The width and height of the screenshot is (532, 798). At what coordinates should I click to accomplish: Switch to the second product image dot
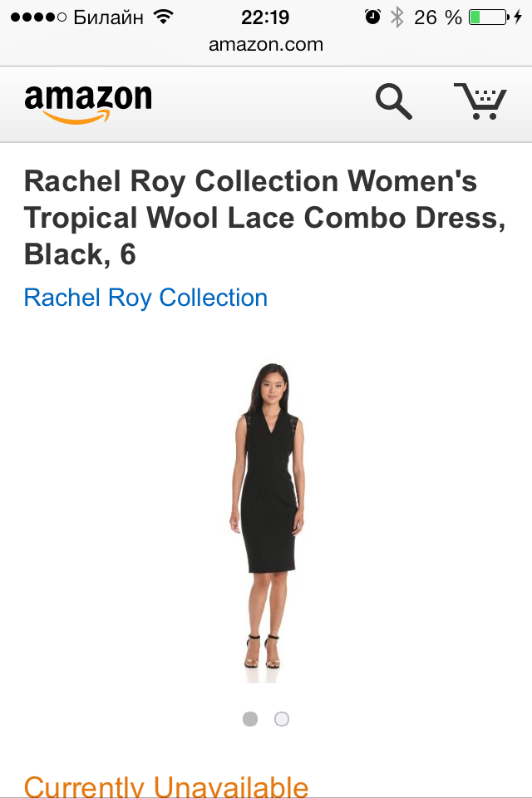click(282, 719)
